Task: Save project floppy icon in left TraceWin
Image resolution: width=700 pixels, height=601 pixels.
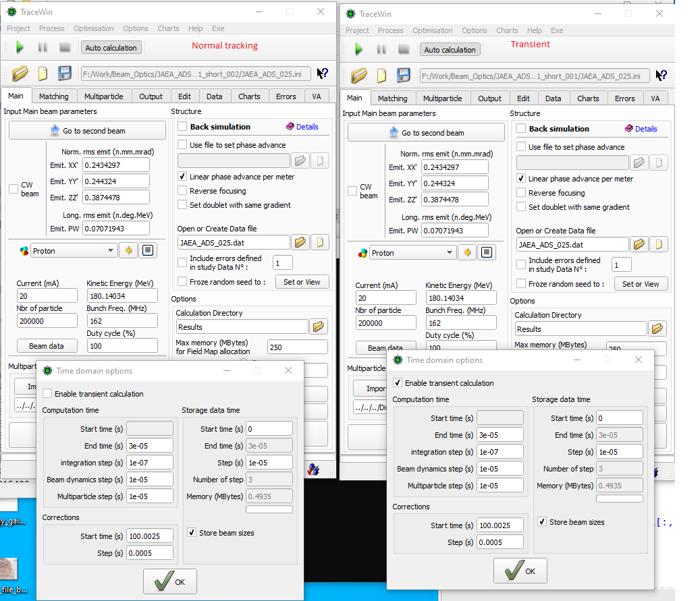Action: [x=65, y=73]
